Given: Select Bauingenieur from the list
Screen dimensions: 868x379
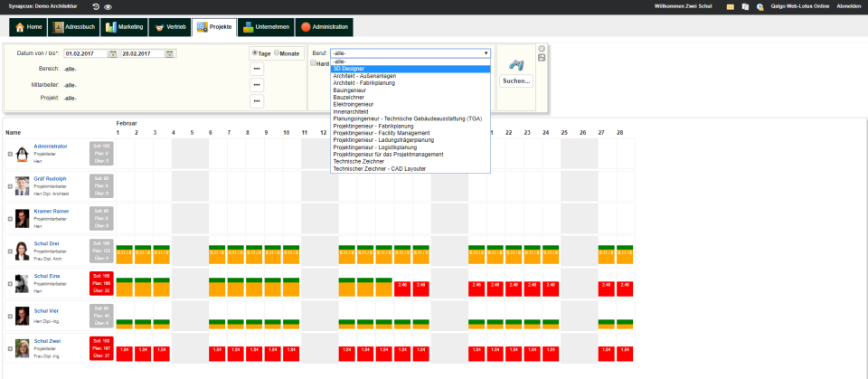Looking at the screenshot, I should [x=410, y=90].
